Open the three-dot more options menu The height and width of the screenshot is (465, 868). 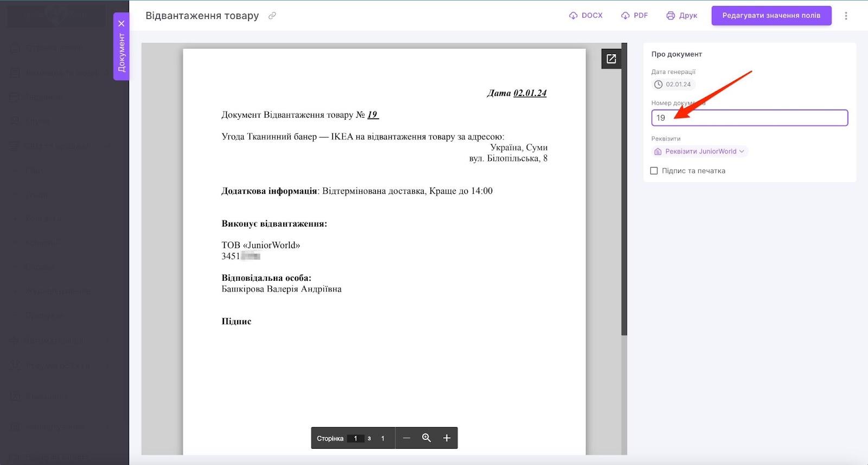(846, 16)
